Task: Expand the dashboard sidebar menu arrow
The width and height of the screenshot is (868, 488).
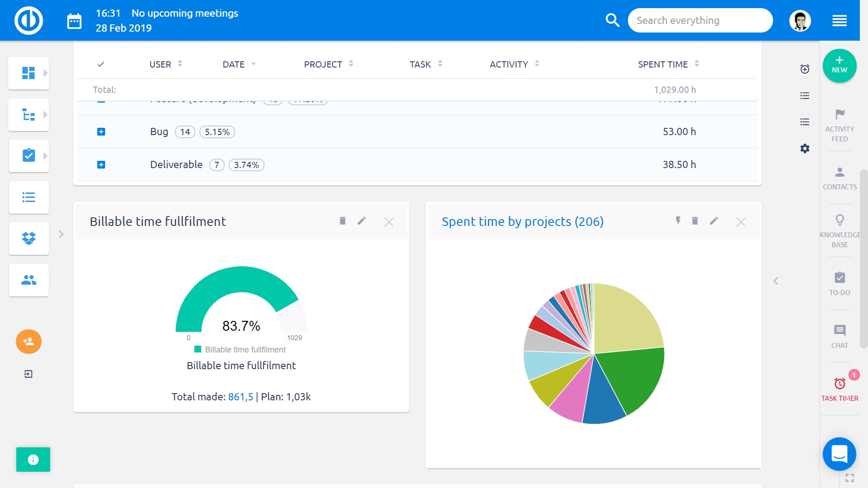Action: point(45,73)
